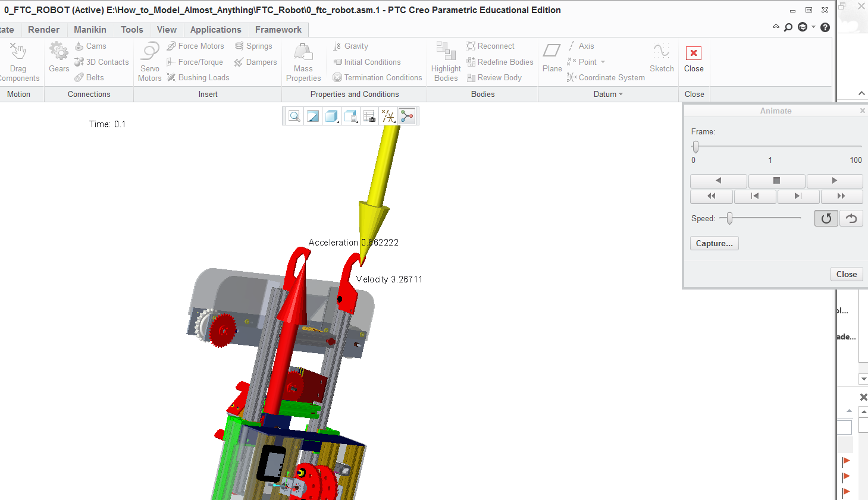Close the Mechanism ribbon with red X

(x=694, y=58)
